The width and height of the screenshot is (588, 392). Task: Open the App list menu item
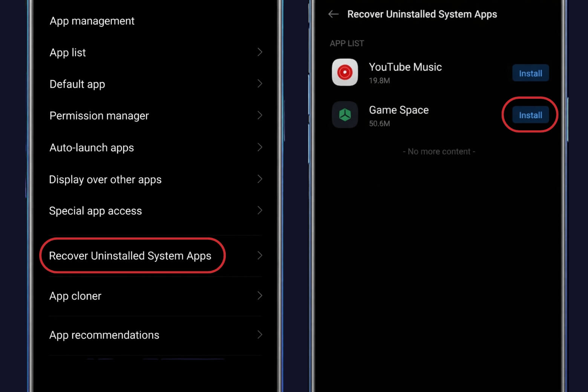tap(68, 52)
